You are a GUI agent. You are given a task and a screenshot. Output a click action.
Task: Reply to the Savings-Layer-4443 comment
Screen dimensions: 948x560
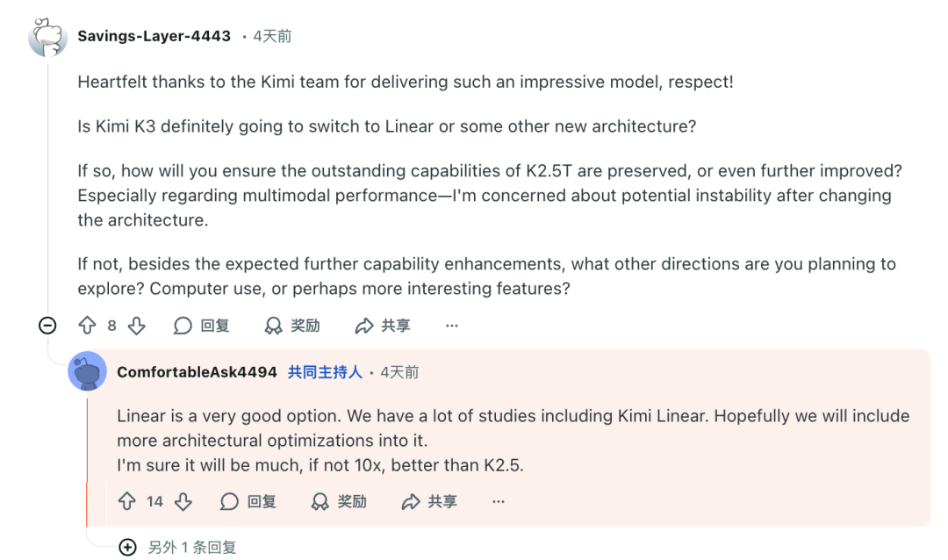pyautogui.click(x=201, y=326)
